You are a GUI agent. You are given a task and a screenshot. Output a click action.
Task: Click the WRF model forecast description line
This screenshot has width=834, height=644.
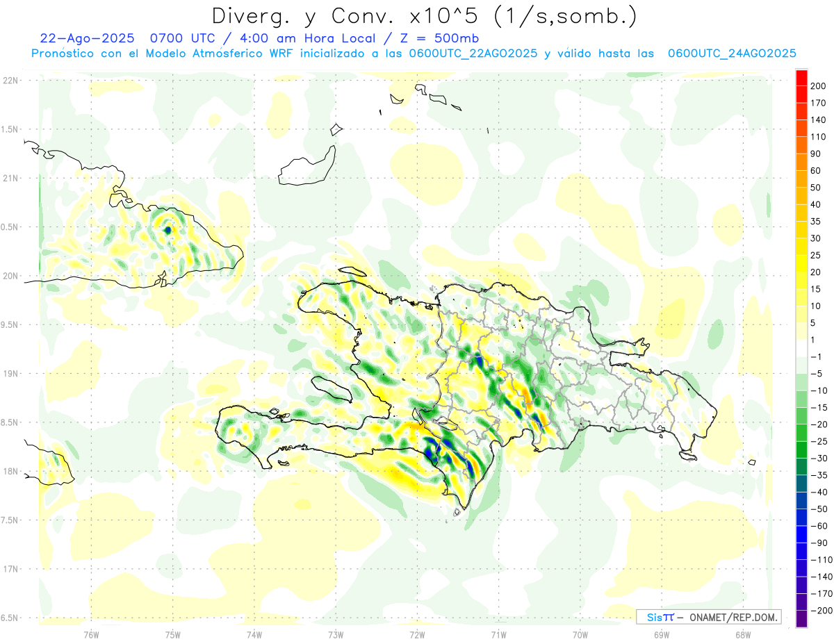tap(414, 53)
